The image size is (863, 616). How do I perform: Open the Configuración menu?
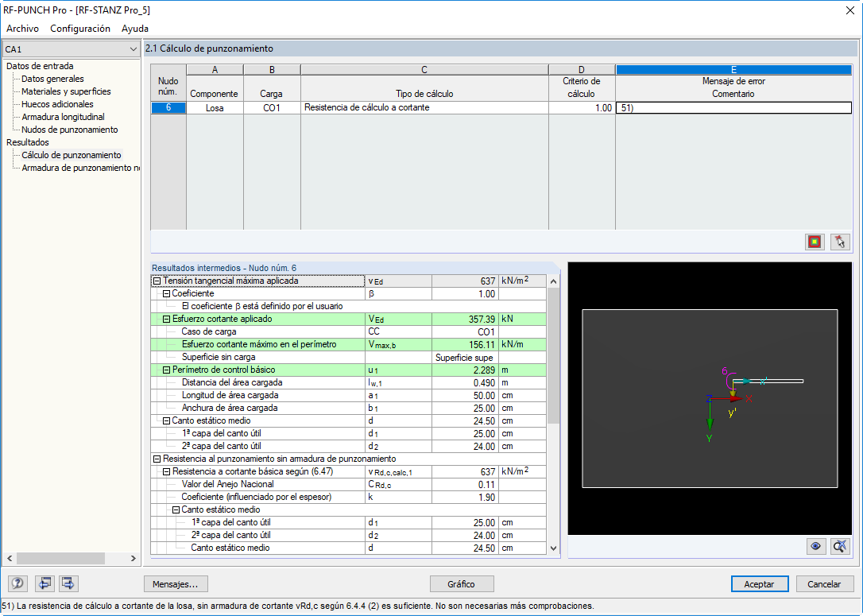[80, 29]
